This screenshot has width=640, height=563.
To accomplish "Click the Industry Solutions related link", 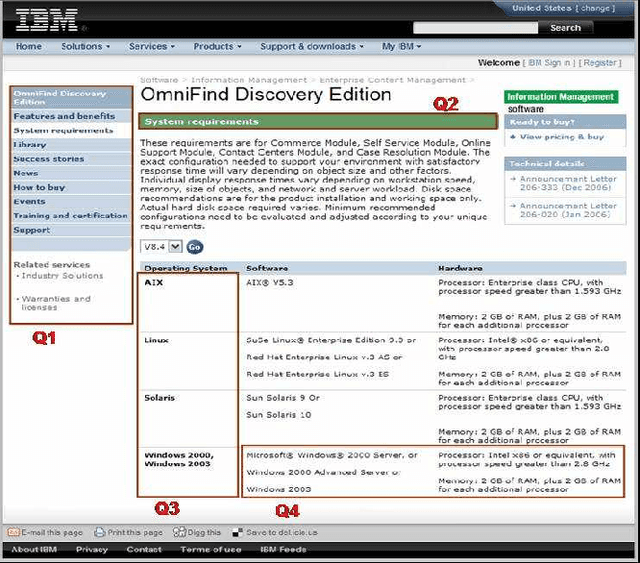I will tap(62, 276).
